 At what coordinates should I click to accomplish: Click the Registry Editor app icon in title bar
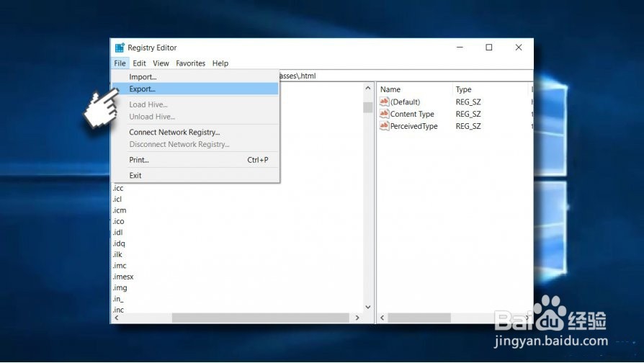pos(120,48)
